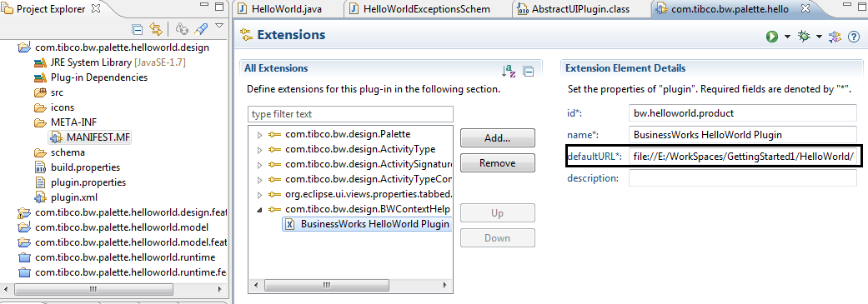This screenshot has height=304, width=868.
Task: Launch debug bug icon
Action: click(x=803, y=37)
